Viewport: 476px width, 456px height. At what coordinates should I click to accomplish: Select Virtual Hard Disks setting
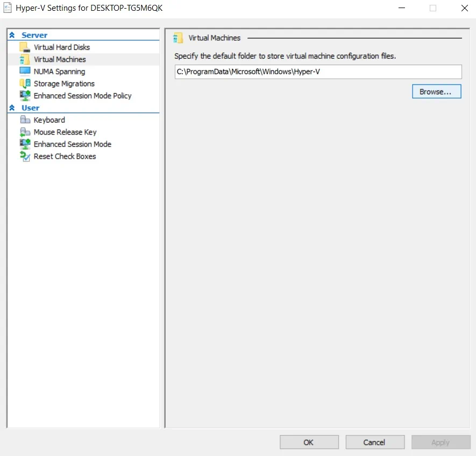[61, 47]
